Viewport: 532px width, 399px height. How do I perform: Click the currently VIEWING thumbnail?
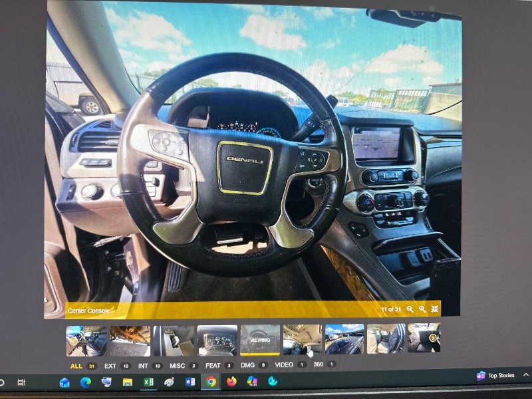click(260, 340)
